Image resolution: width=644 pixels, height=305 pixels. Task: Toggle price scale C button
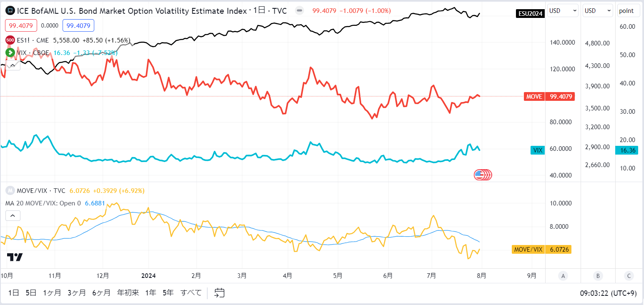(x=629, y=275)
